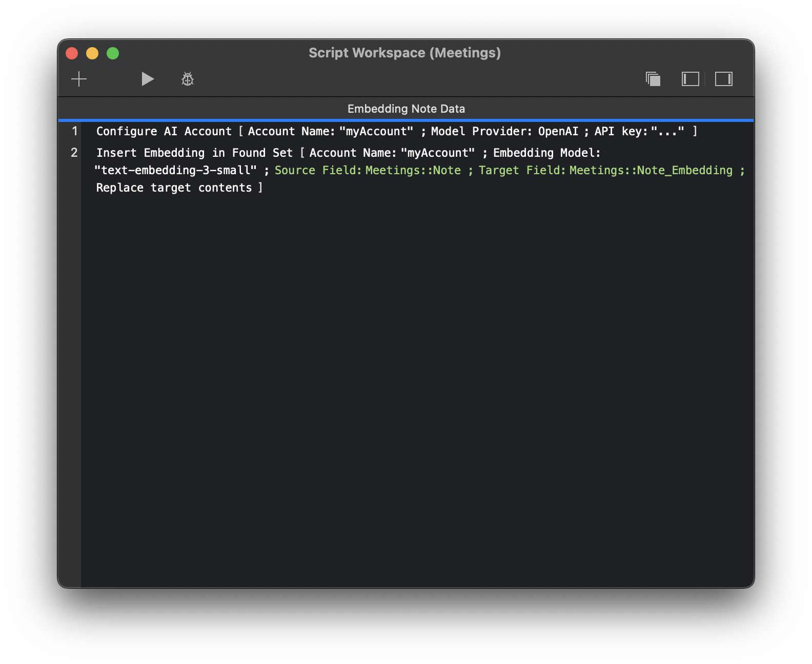812x664 pixels.
Task: Open the Script Debugger bug icon
Action: click(188, 79)
